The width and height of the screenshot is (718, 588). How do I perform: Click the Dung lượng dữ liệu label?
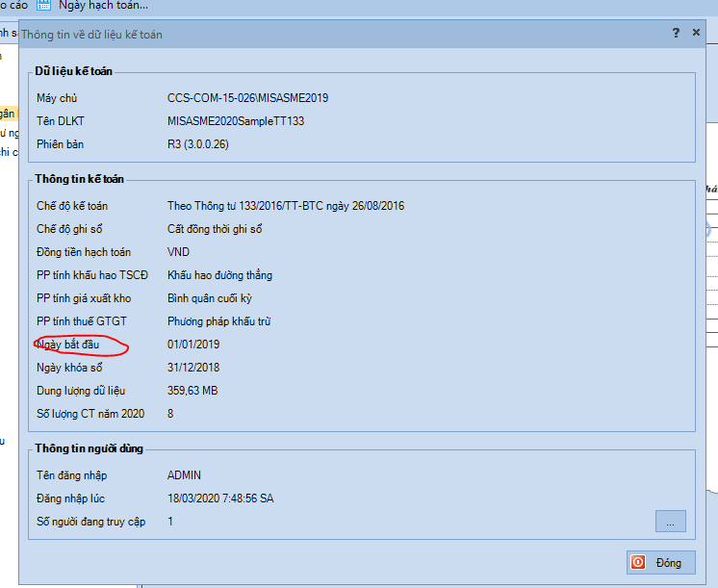point(81,391)
